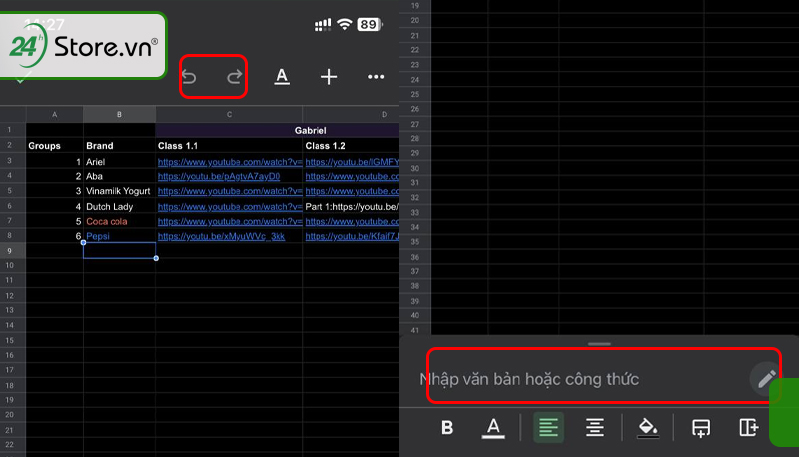
Task: Select the blue 'Pepsi' cell
Action: [119, 236]
